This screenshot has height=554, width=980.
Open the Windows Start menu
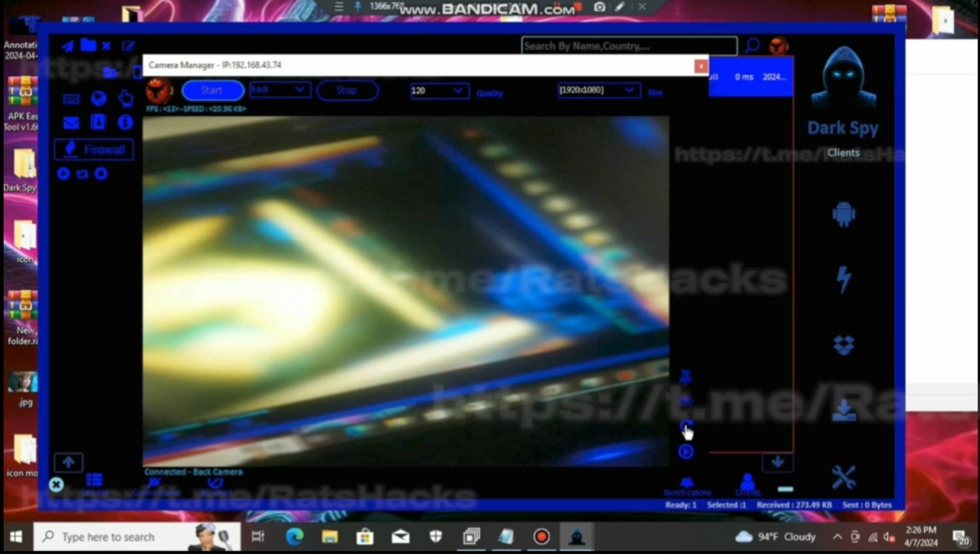pyautogui.click(x=16, y=537)
